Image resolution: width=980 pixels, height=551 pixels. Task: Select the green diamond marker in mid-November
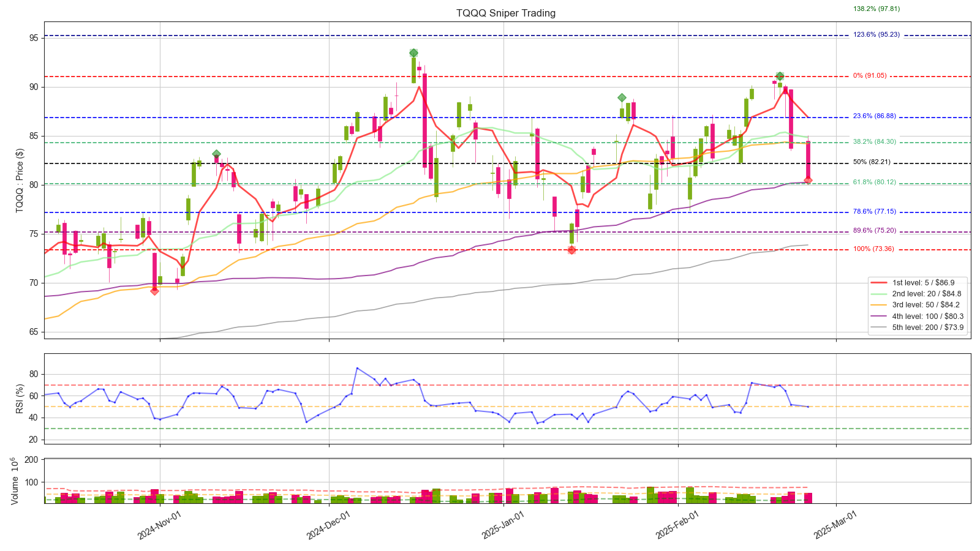tap(216, 154)
